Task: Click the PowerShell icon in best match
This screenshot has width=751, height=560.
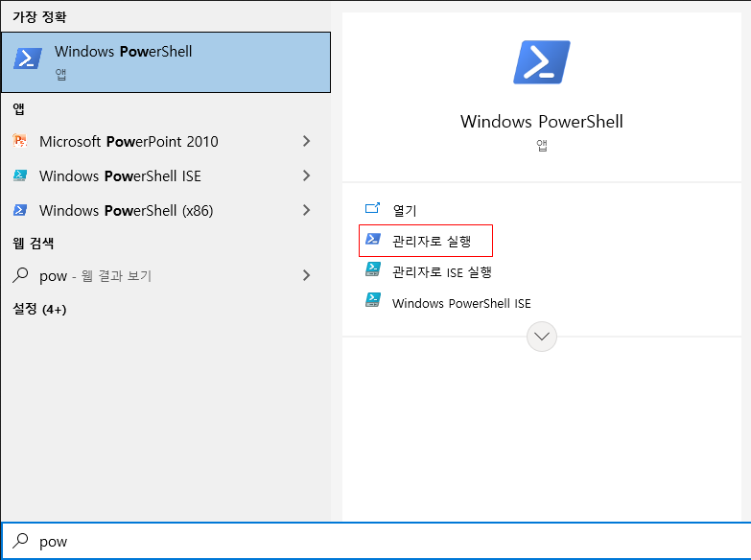Action: pos(28,58)
